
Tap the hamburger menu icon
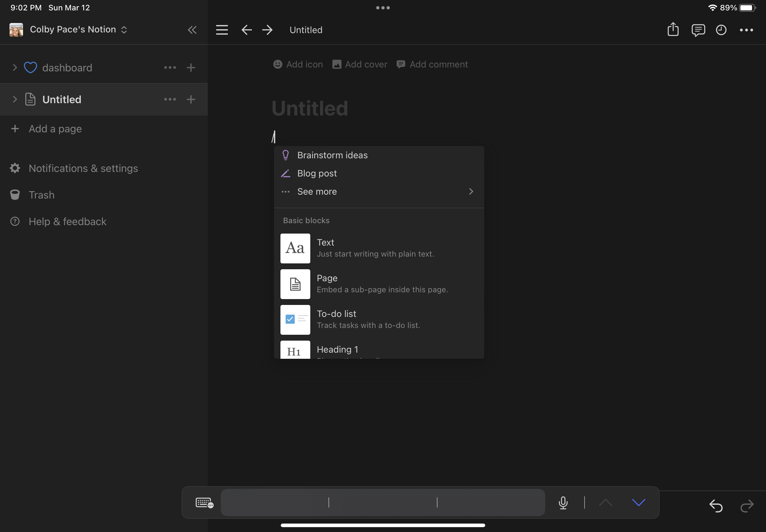tap(222, 30)
